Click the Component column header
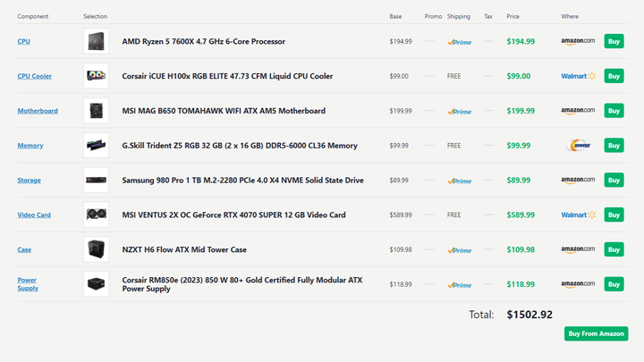The height and width of the screenshot is (362, 644). pyautogui.click(x=33, y=16)
